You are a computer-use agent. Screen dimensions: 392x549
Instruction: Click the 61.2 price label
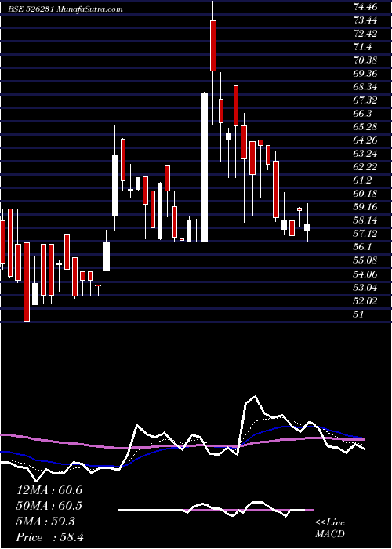point(363,180)
